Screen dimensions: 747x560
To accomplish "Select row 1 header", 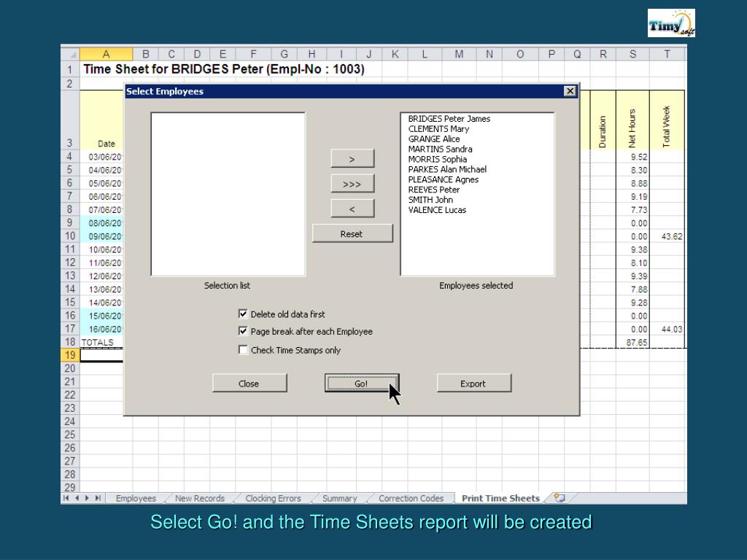I will 70,69.
